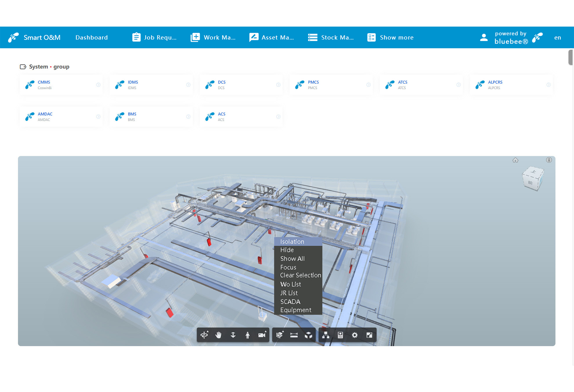Select the Zoom up-down arrow tool
The image size is (574, 392).
click(x=233, y=335)
